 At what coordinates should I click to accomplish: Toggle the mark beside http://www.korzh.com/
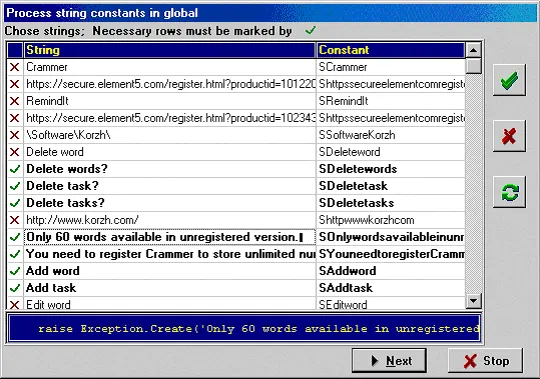point(15,220)
